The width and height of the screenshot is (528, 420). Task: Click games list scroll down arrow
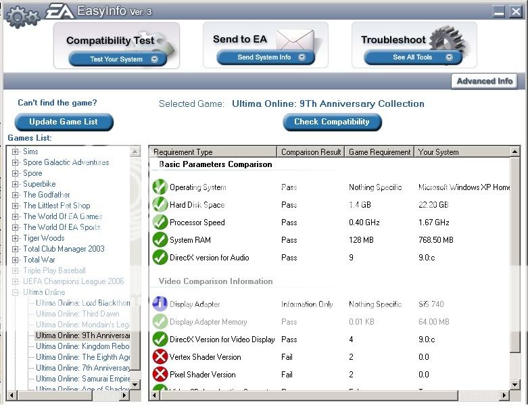tap(135, 384)
